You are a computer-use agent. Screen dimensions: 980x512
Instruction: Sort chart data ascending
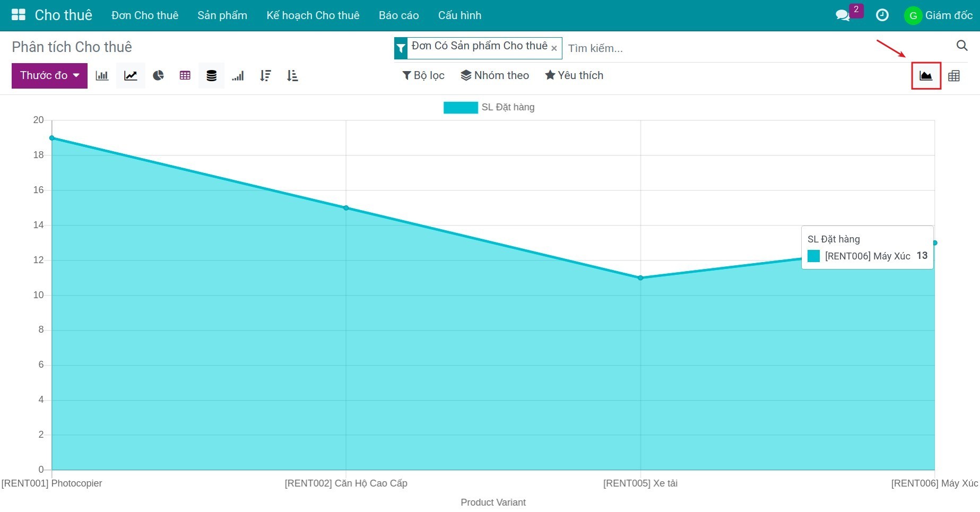pyautogui.click(x=292, y=75)
